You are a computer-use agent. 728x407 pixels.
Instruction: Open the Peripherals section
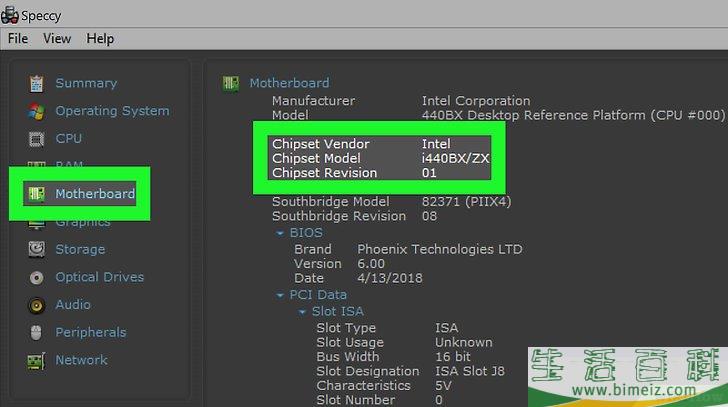click(91, 332)
